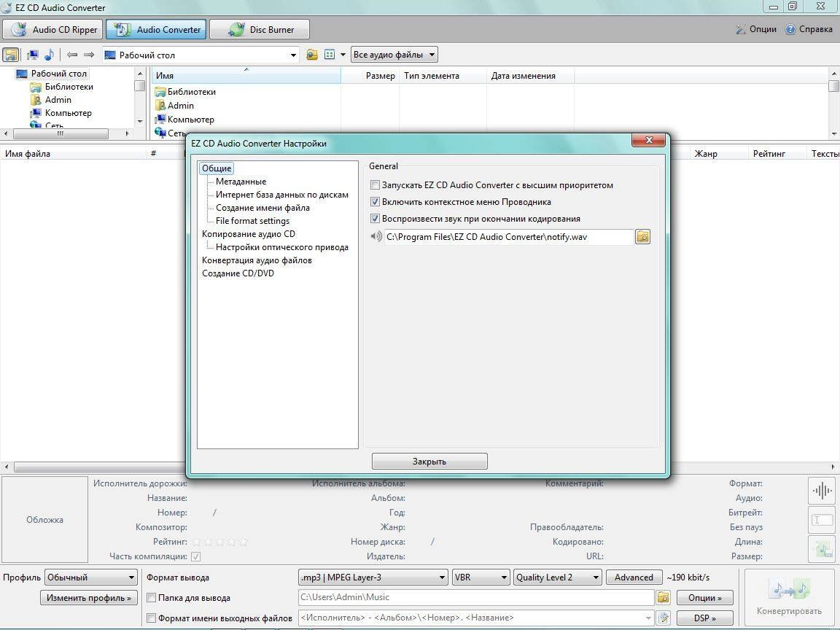The height and width of the screenshot is (630, 840).
Task: Click the DSP » button
Action: (704, 618)
